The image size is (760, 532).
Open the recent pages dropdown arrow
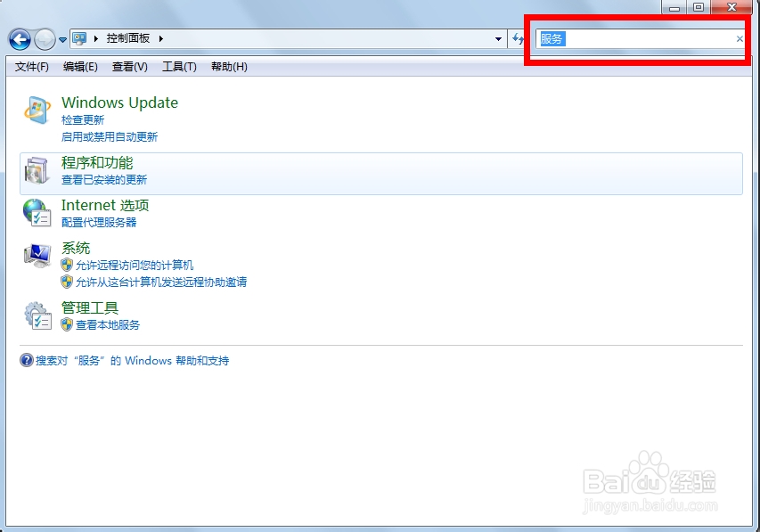[x=62, y=40]
